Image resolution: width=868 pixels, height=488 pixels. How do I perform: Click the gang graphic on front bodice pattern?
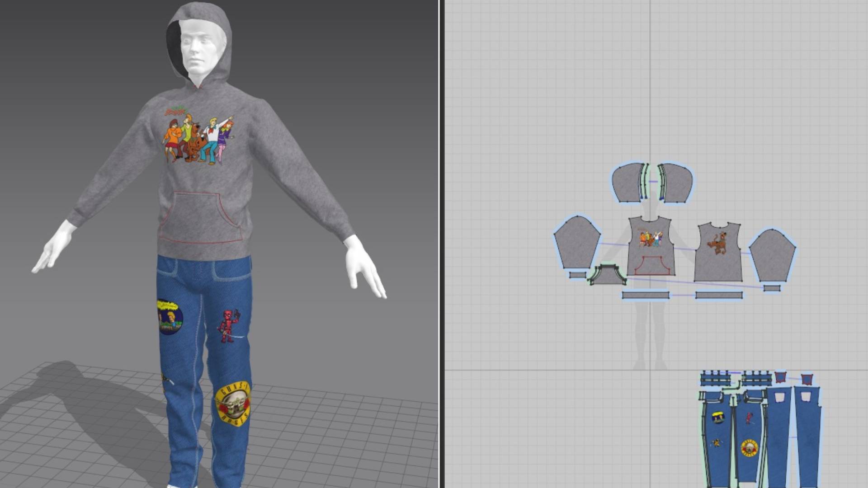click(x=651, y=238)
